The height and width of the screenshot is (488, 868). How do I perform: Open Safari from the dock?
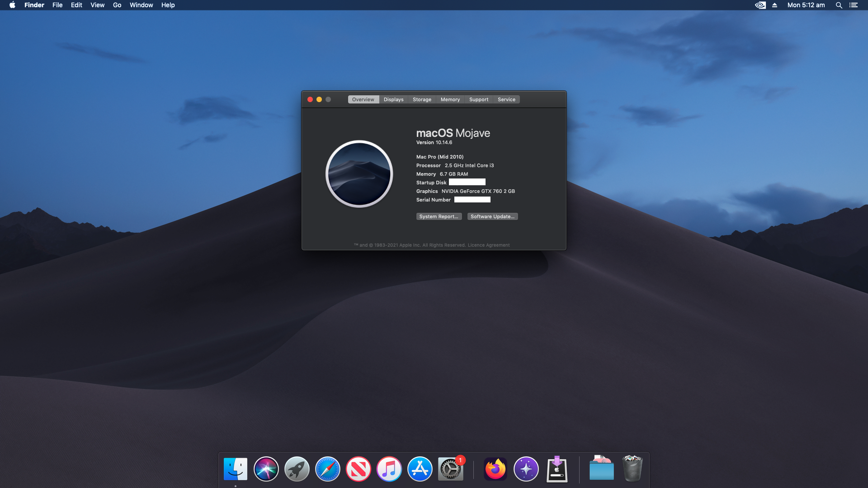pos(327,469)
